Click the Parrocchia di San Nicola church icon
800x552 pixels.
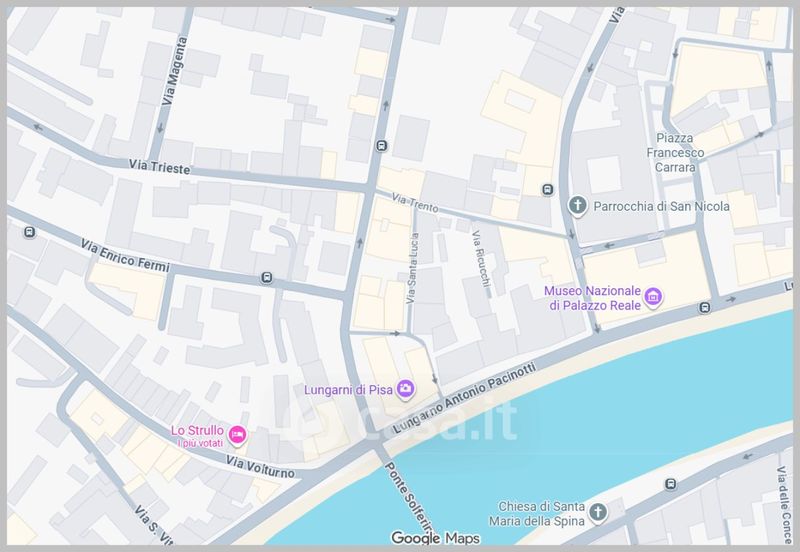pos(577,206)
